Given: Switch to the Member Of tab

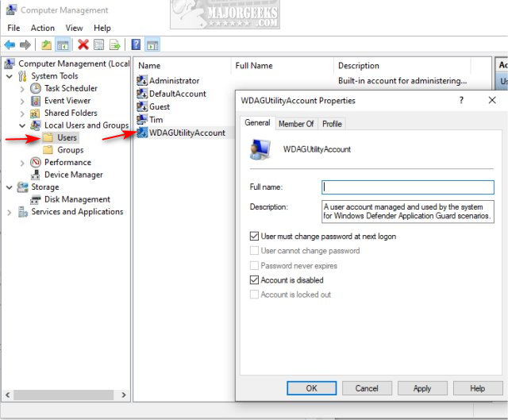Looking at the screenshot, I should pos(296,124).
